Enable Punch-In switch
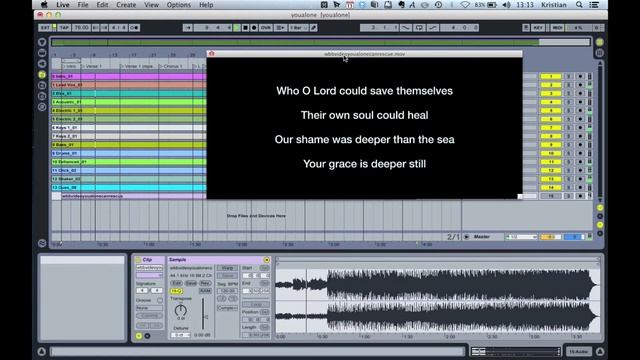640x360 pixels. point(406,28)
